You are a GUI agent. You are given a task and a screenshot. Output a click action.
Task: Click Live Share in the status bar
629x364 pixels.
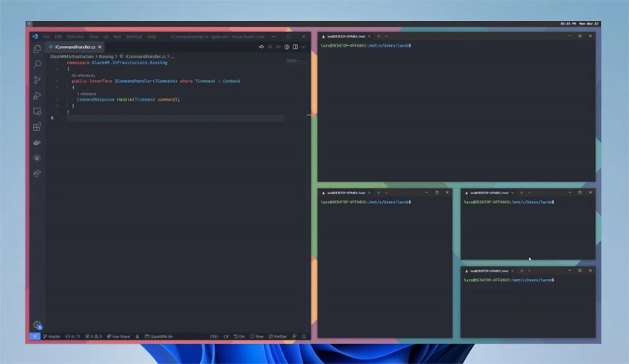(118, 336)
